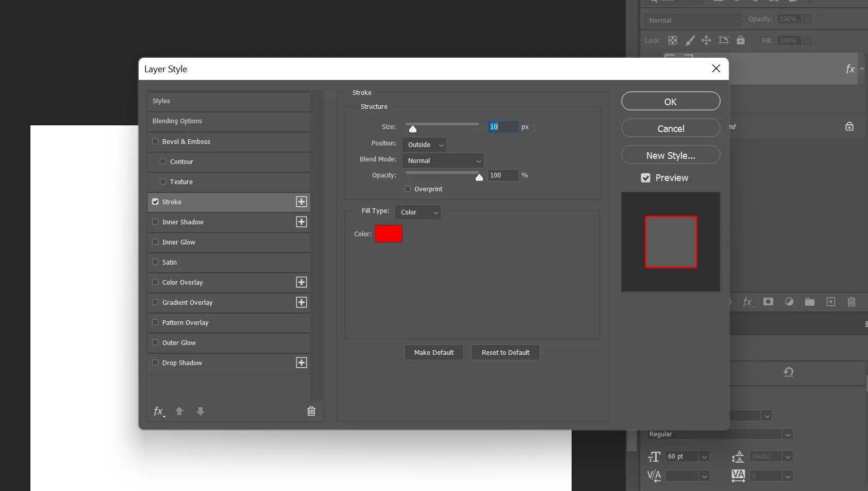
Task: Click the New Style button
Action: (x=670, y=155)
